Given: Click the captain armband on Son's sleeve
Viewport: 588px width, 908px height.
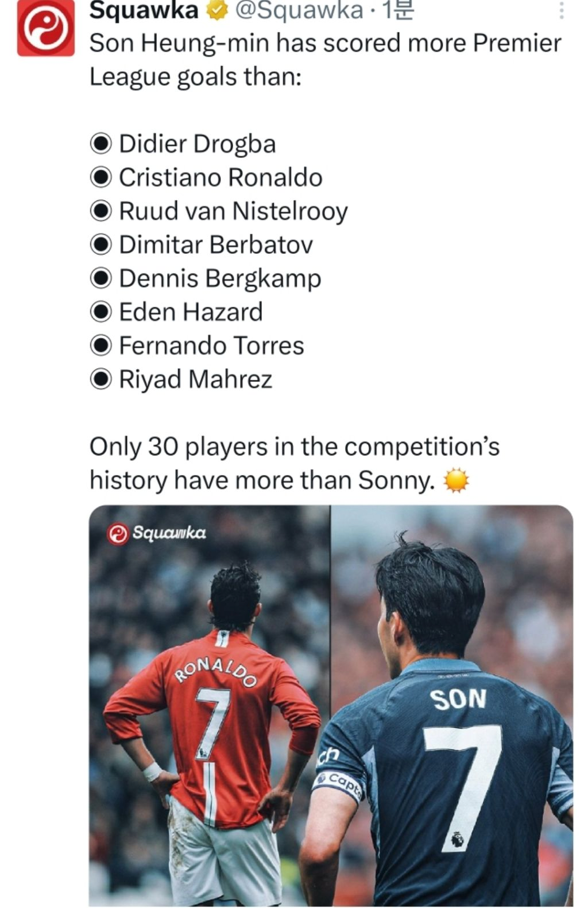Looking at the screenshot, I should click(x=340, y=784).
